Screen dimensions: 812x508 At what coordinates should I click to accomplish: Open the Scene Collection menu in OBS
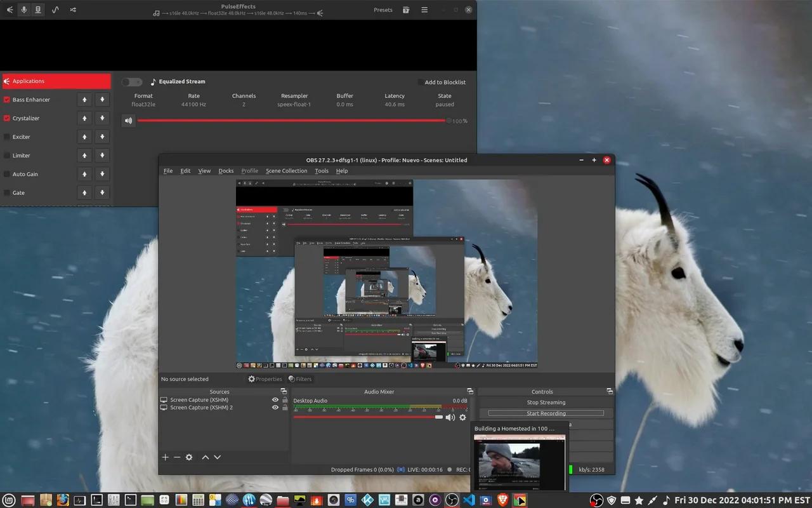[286, 171]
